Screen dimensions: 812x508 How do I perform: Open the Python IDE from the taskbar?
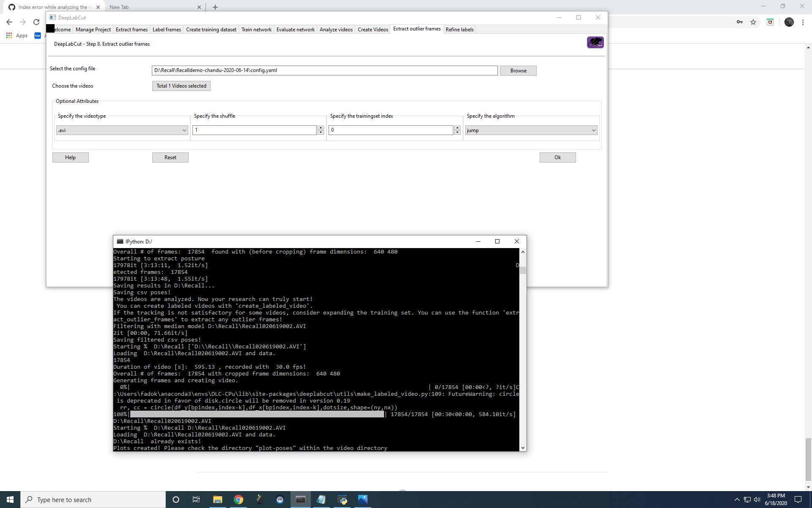[342, 500]
